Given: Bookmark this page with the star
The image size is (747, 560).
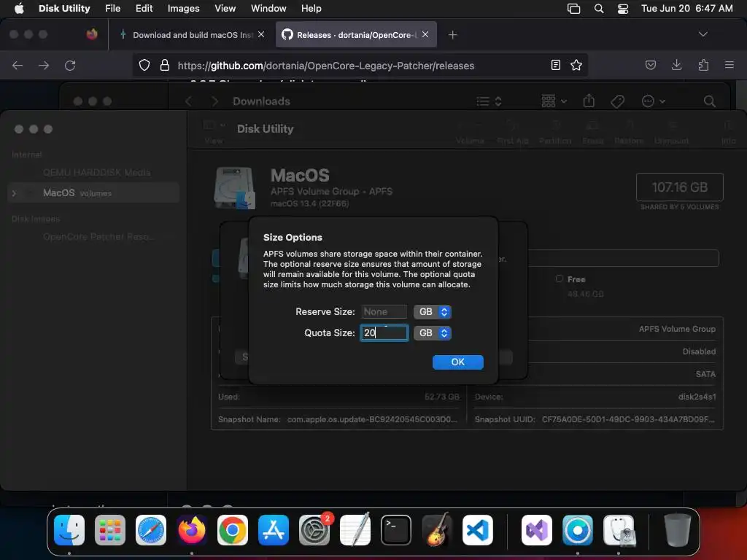Looking at the screenshot, I should coord(576,65).
